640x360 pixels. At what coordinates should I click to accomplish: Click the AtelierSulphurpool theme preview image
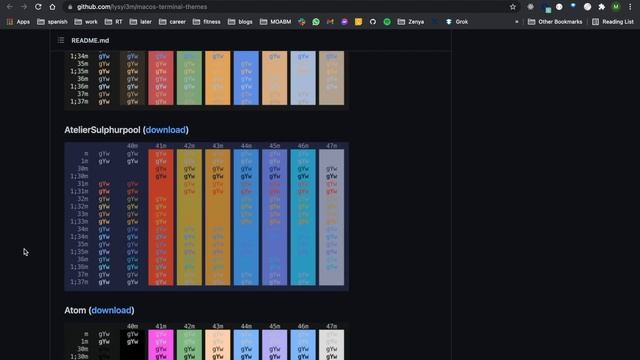(x=207, y=216)
